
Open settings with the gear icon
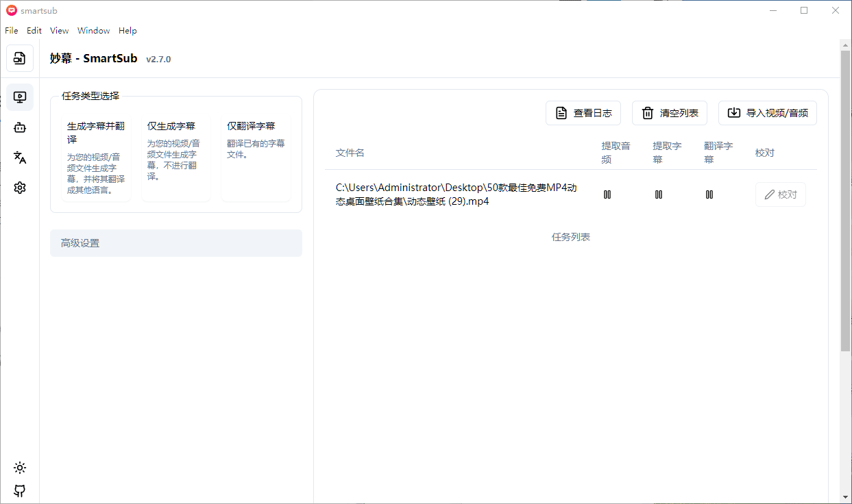coord(19,187)
